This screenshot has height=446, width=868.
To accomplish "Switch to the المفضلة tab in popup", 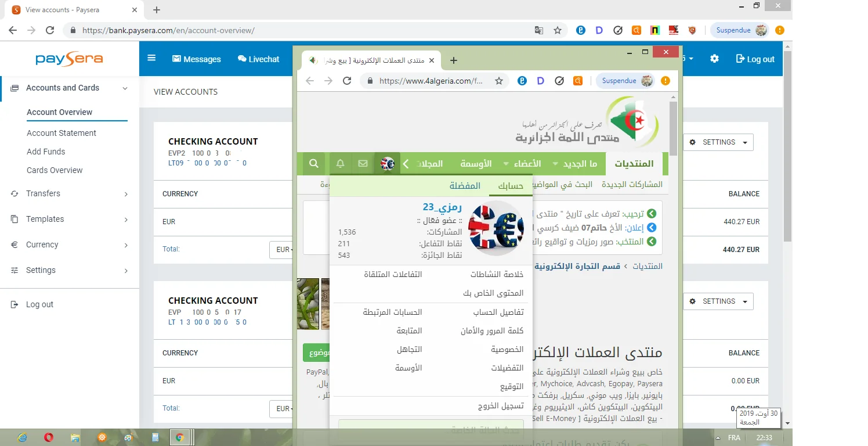I will (x=465, y=186).
